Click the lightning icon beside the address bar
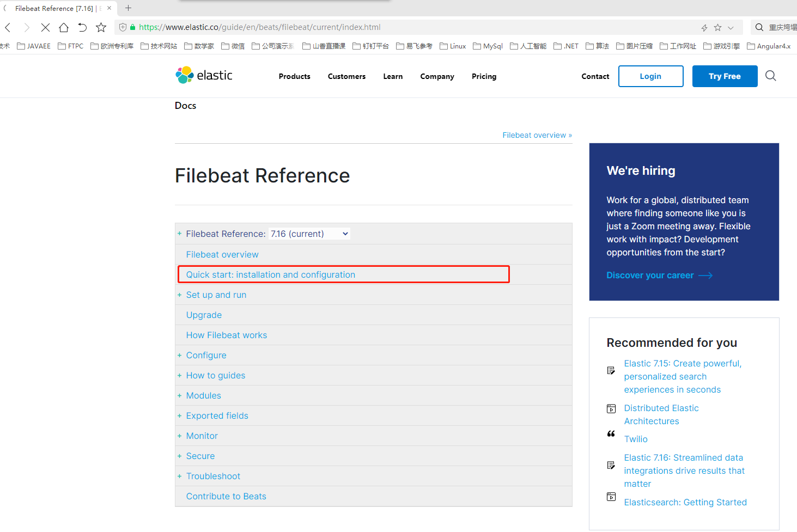The height and width of the screenshot is (532, 797). (x=704, y=27)
